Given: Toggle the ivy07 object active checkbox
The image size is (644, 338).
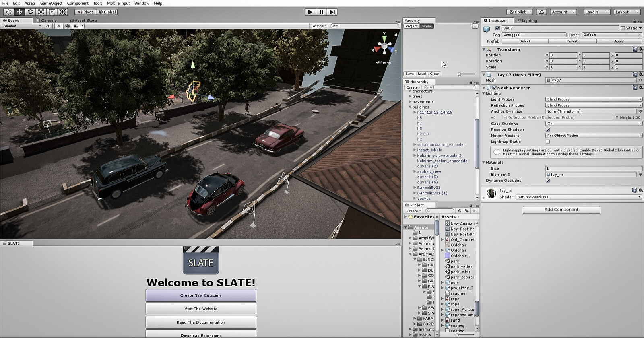Looking at the screenshot, I should point(497,28).
